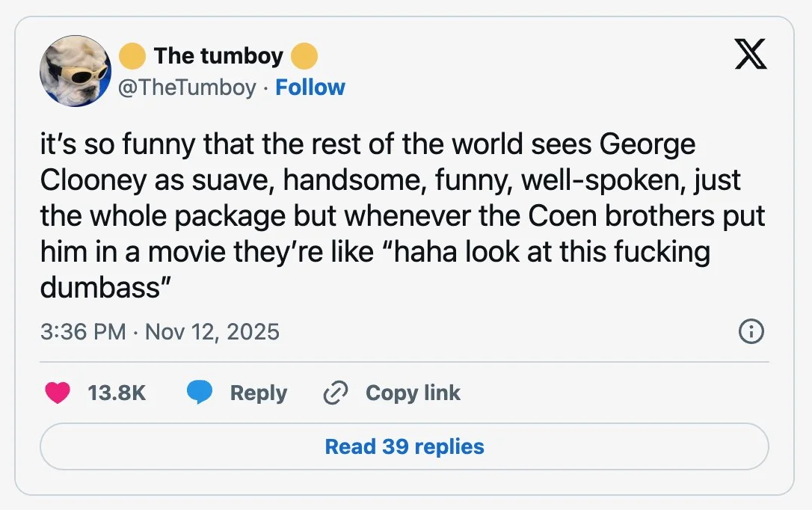Click "Nov 12, 2025" date text
This screenshot has height=510, width=812.
click(x=212, y=331)
